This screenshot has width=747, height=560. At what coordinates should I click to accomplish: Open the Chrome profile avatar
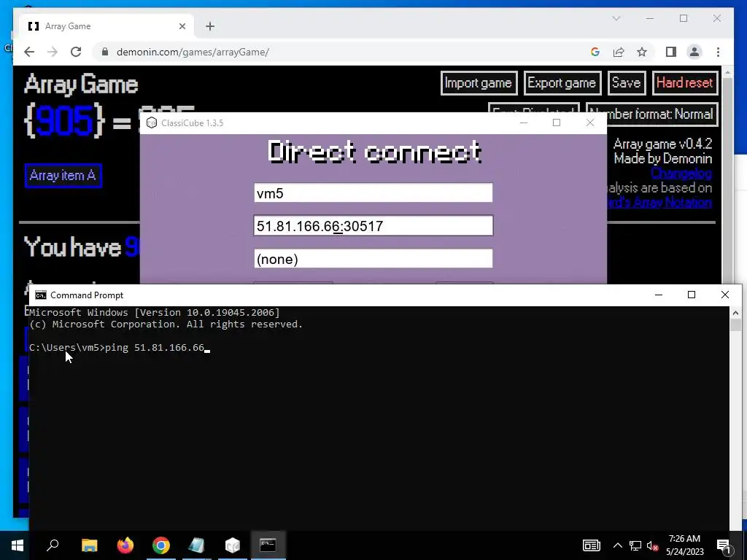tap(694, 52)
